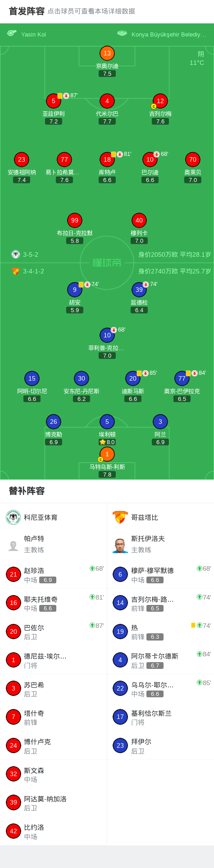This screenshot has height=868, width=214.
Task: Click the 哥兹塔比 team crest in substitutes
Action: coord(120,517)
